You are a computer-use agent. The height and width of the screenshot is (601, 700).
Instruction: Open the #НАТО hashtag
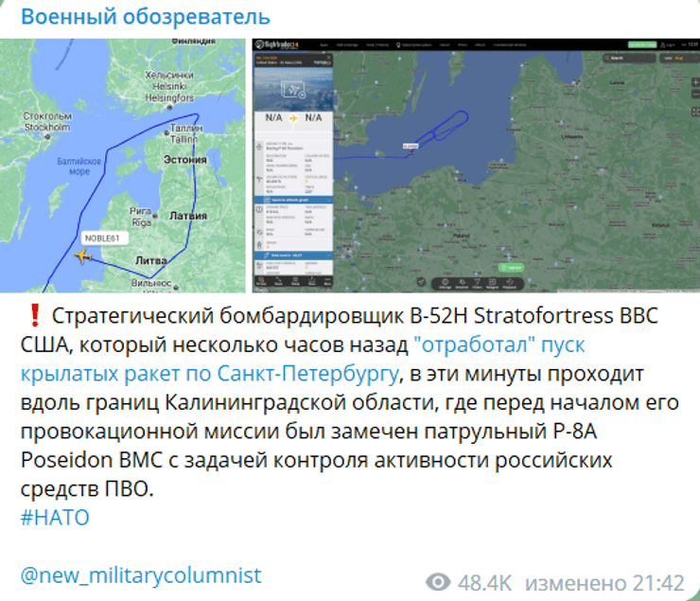(55, 518)
